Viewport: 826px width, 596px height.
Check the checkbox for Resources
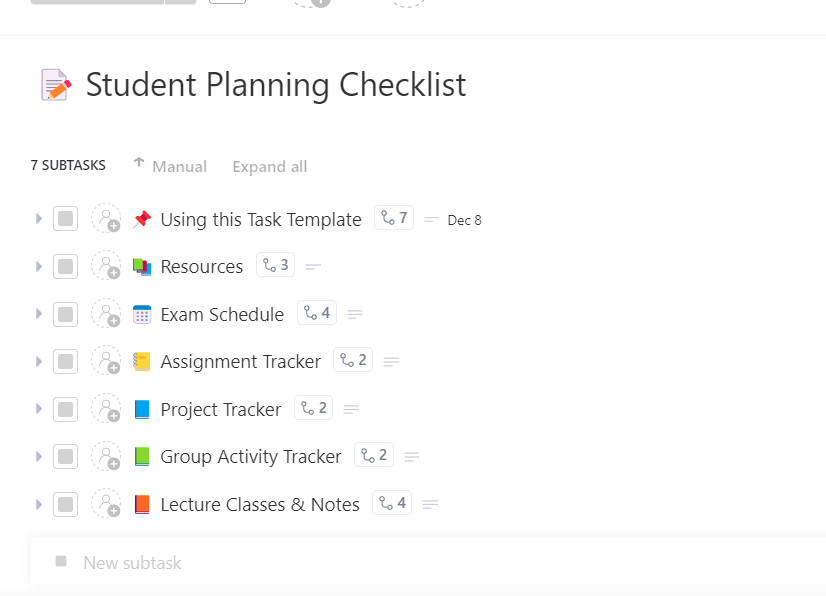coord(65,266)
